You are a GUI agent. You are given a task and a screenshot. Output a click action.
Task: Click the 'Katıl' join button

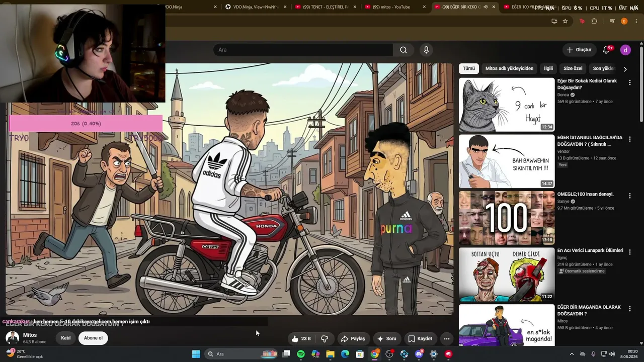pos(66,338)
